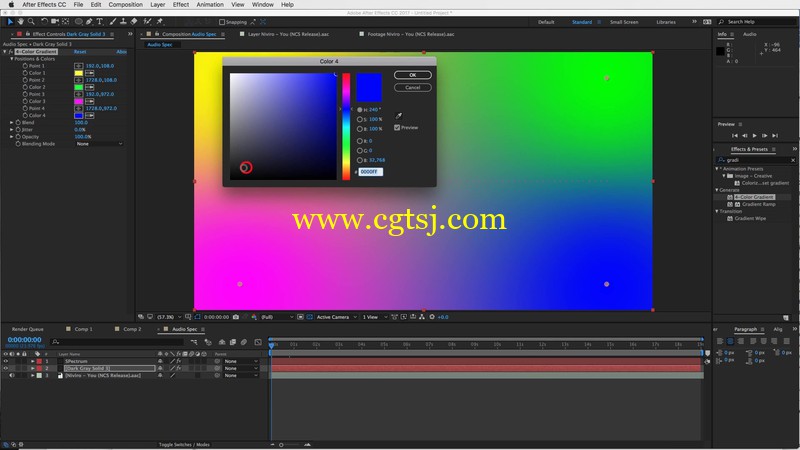Expand the Jitter property

click(12, 130)
